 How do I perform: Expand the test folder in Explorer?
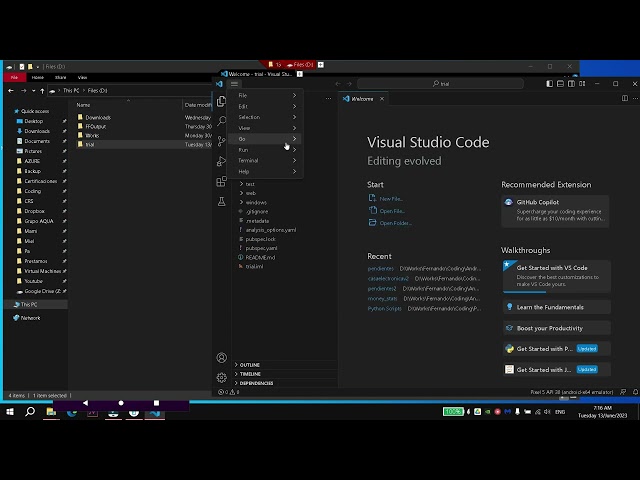click(250, 184)
